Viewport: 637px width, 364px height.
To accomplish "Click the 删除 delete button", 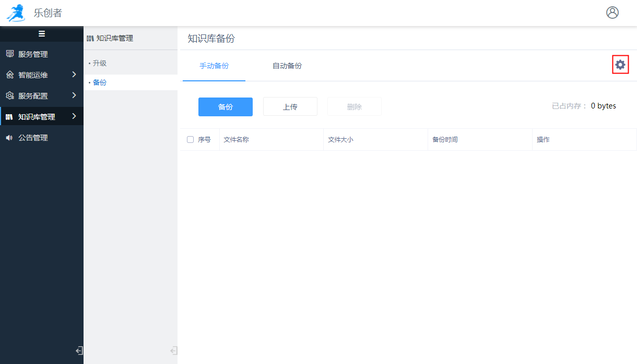I will coord(354,106).
